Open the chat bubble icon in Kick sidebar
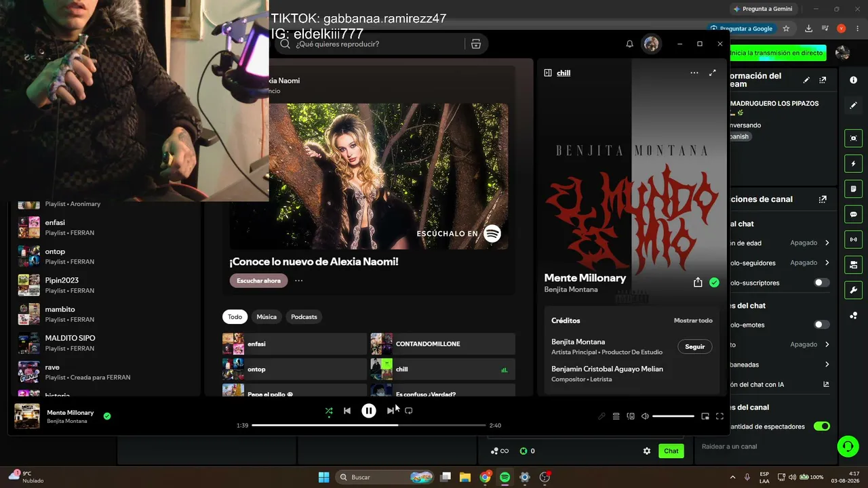The width and height of the screenshot is (868, 488). pyautogui.click(x=854, y=214)
